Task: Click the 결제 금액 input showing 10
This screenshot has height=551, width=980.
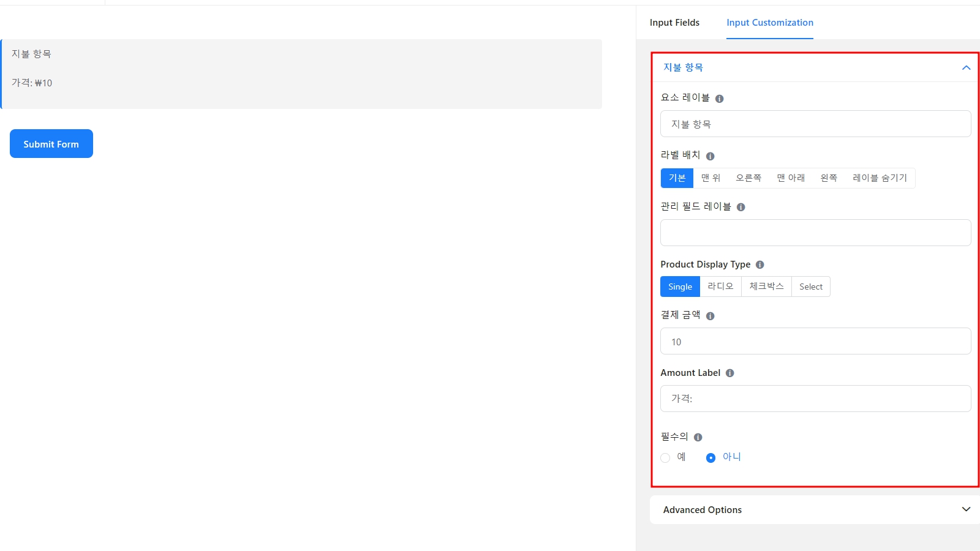Action: tap(815, 341)
